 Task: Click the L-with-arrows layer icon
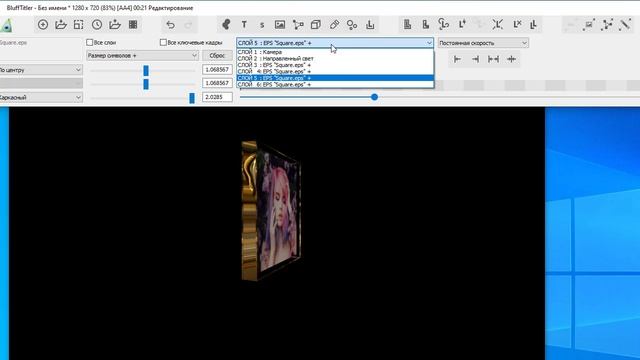(x=497, y=24)
